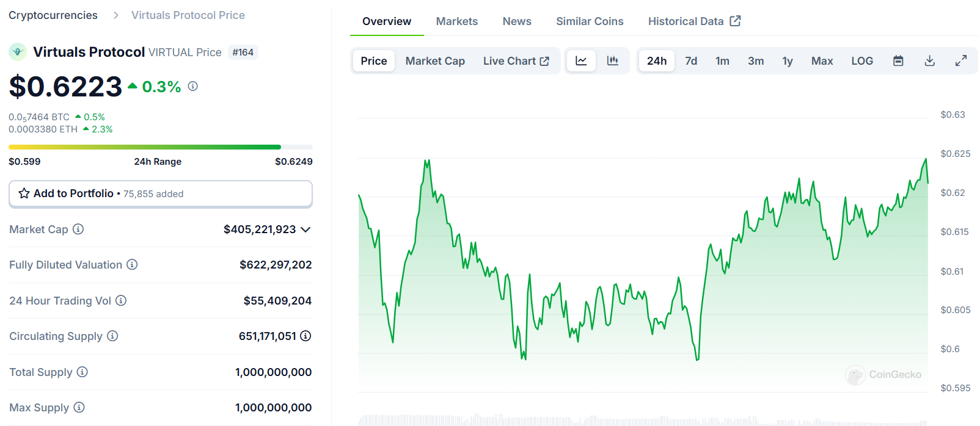The image size is (980, 426).
Task: Open Fully Diluted Valuation info icon
Action: point(132,264)
